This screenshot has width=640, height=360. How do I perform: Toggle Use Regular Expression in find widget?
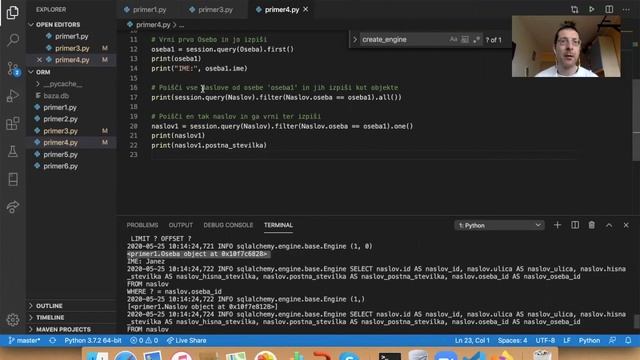pos(476,40)
